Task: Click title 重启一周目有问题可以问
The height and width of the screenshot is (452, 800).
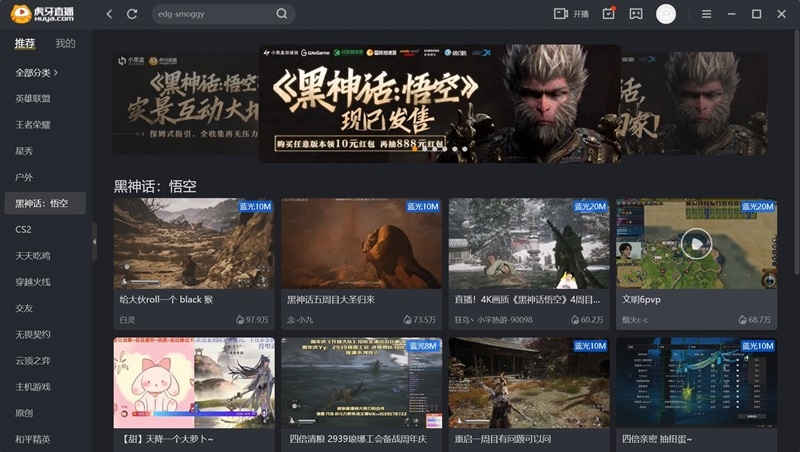Action: pyautogui.click(x=503, y=439)
